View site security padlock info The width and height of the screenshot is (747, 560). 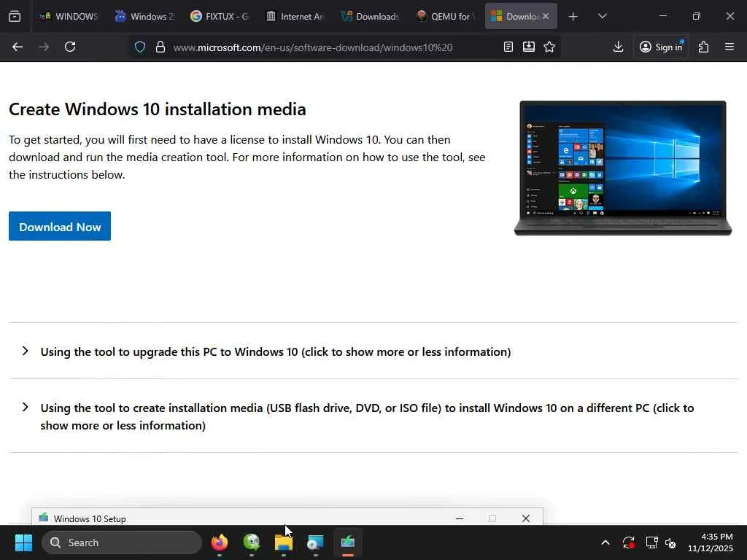[x=160, y=47]
